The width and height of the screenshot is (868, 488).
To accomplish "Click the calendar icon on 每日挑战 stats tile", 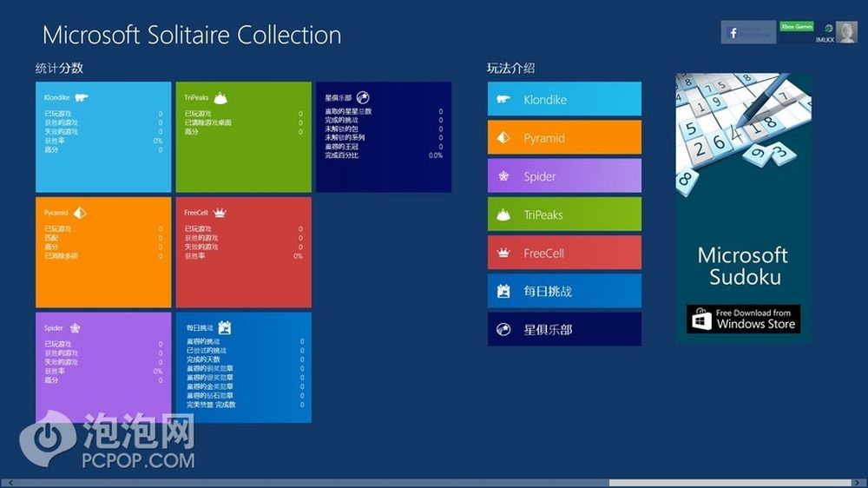I will (x=224, y=327).
